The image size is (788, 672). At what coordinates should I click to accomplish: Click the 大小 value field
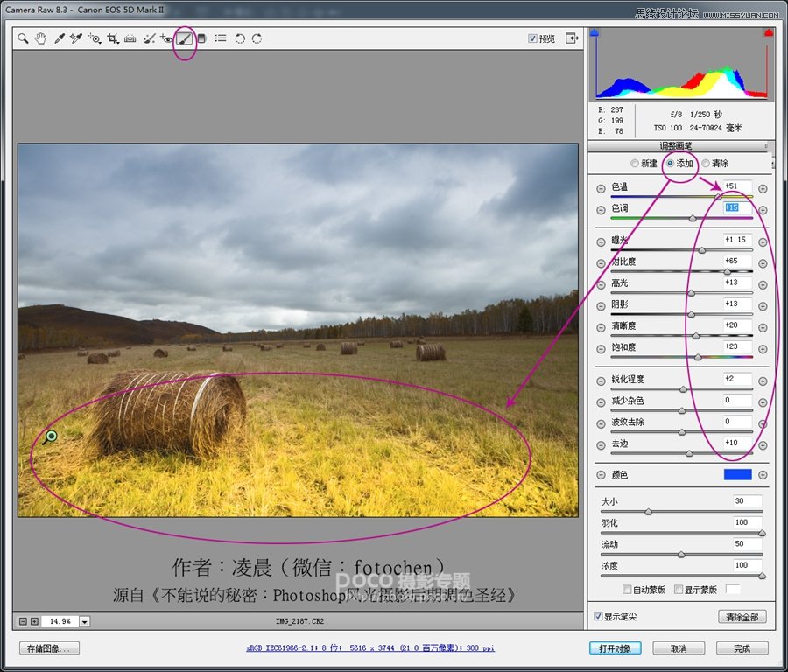pos(747,501)
